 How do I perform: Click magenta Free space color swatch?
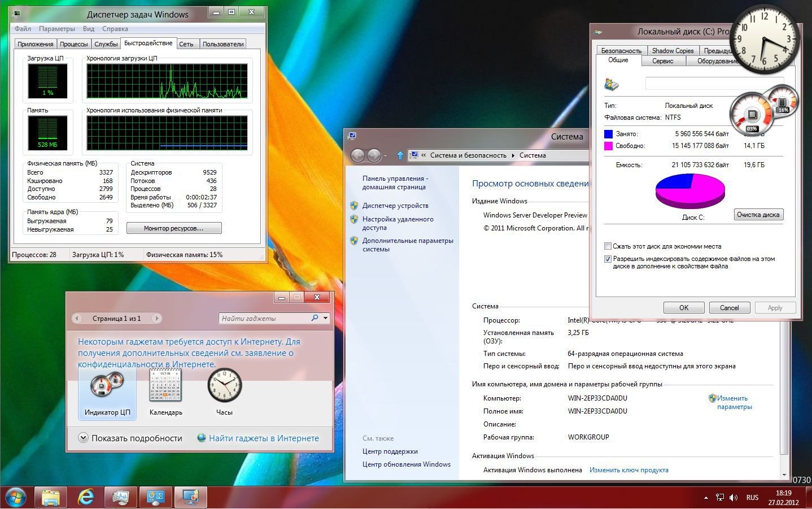pyautogui.click(x=608, y=146)
